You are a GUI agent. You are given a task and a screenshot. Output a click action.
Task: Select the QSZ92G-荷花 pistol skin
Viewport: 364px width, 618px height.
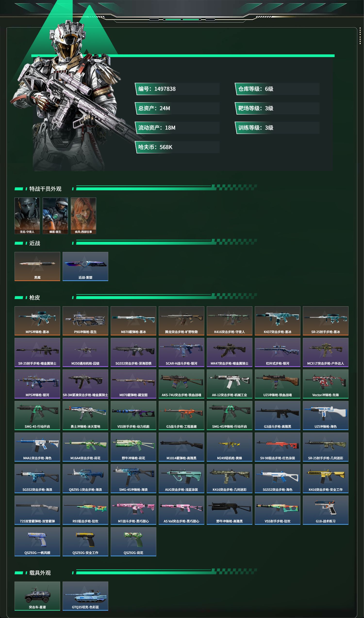[x=133, y=542]
